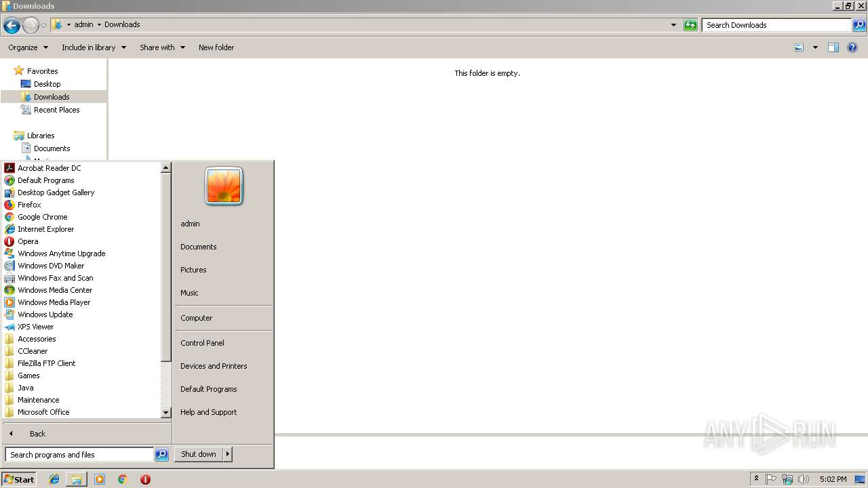Click the volume speaker tray icon
The image size is (868, 488).
tap(804, 479)
